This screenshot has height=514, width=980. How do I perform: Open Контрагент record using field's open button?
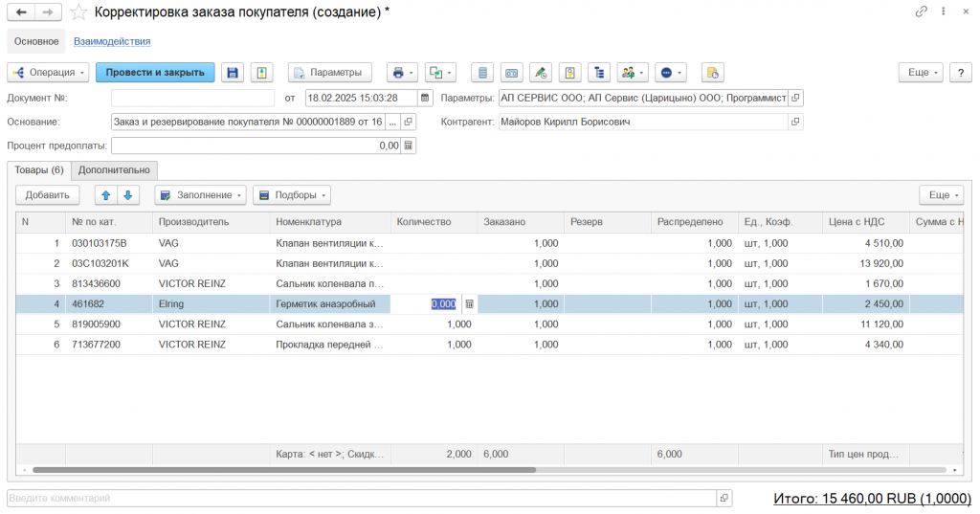(x=795, y=122)
